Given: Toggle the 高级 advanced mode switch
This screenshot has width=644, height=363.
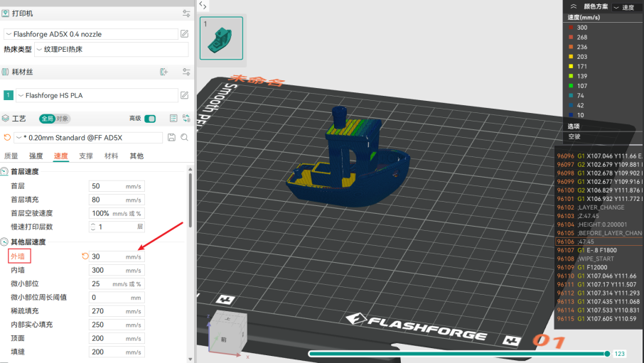Looking at the screenshot, I should (x=150, y=119).
